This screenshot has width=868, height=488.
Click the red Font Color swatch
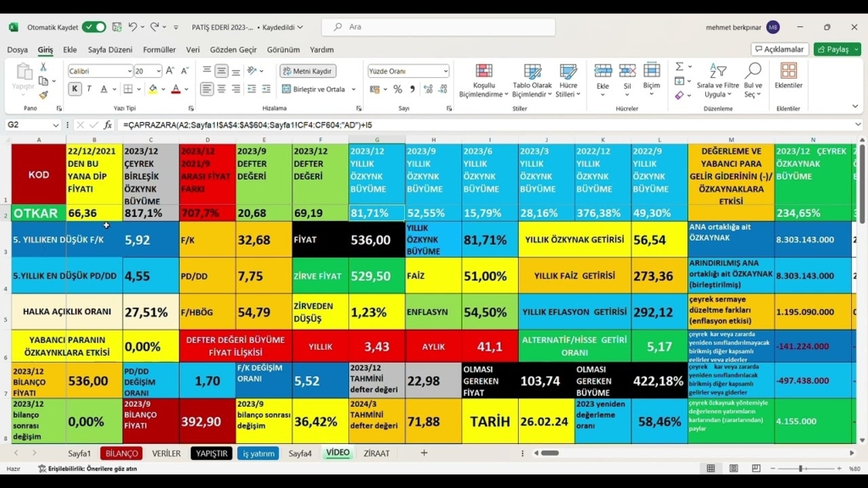coord(176,89)
